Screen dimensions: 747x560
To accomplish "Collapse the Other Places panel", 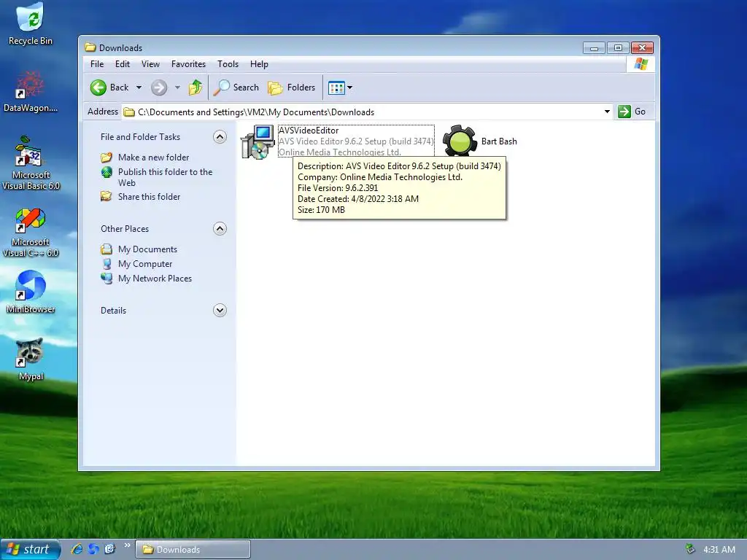I will (220, 229).
